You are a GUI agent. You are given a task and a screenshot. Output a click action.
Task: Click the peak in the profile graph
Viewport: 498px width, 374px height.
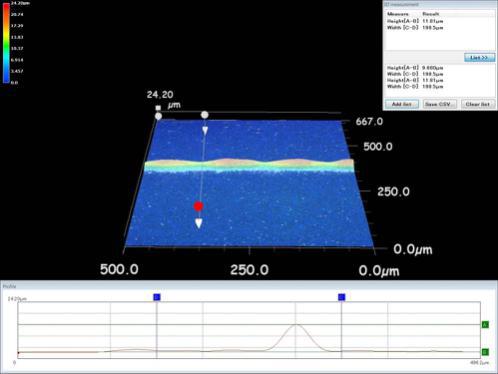(295, 324)
